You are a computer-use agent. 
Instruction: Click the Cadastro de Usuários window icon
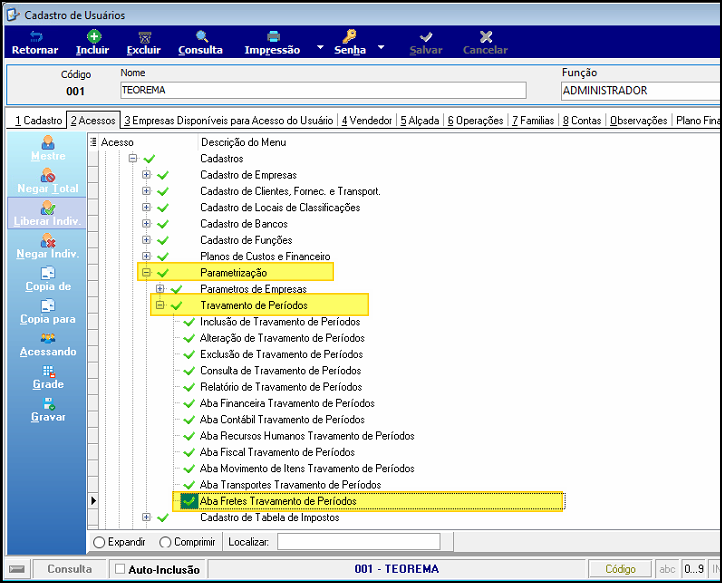point(13,15)
